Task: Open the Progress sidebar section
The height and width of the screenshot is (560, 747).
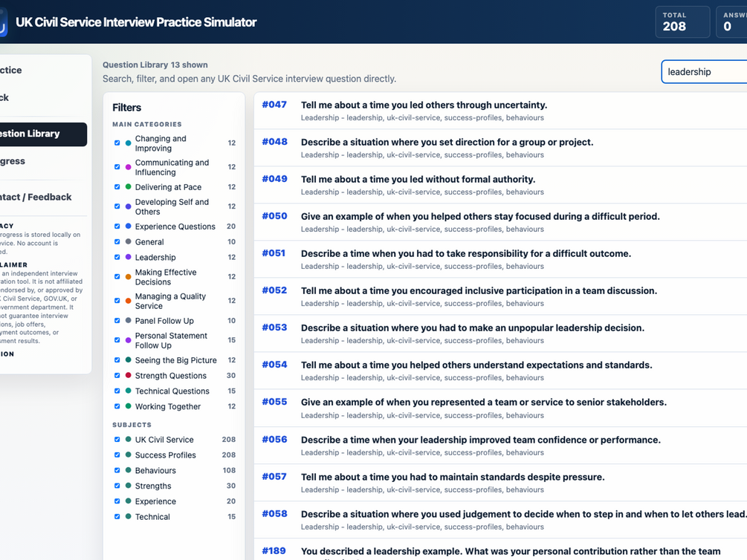Action: coord(43,161)
